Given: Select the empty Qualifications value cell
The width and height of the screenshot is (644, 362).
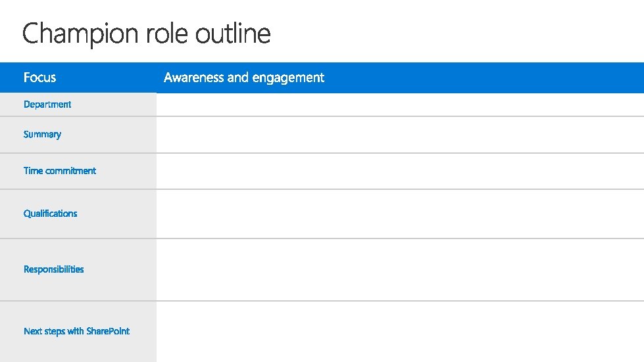Looking at the screenshot, I should click(x=400, y=214).
